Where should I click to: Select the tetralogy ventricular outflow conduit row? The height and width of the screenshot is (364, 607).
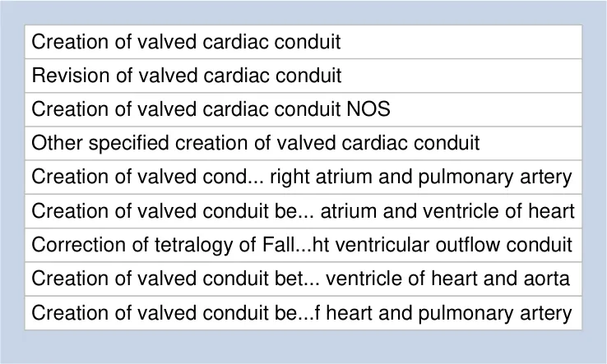coord(303,245)
